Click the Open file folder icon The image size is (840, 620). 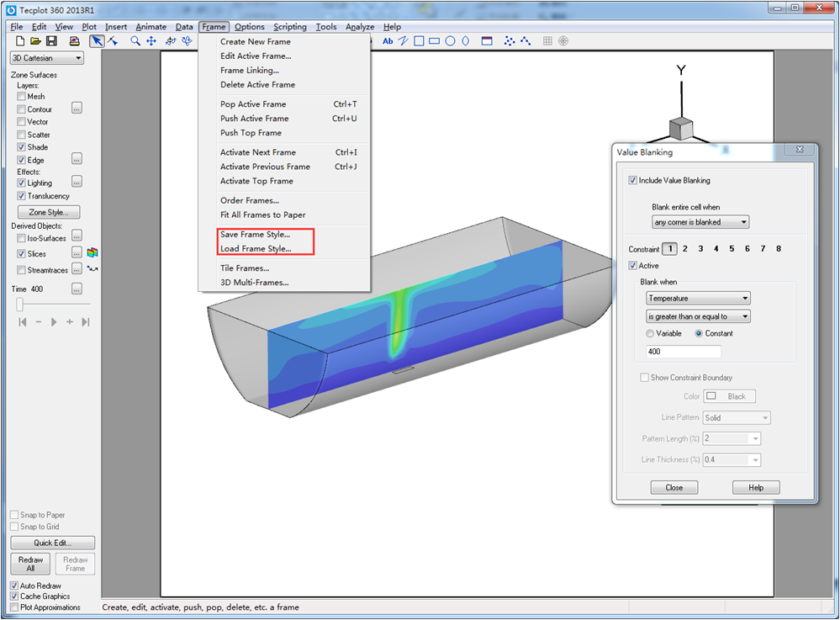(35, 41)
